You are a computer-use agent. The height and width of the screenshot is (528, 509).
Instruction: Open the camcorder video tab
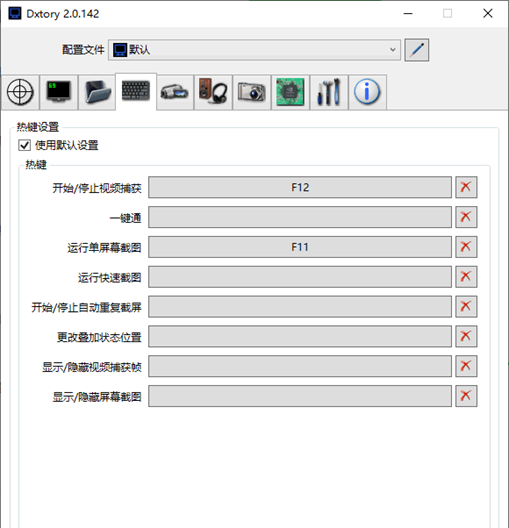click(x=175, y=92)
